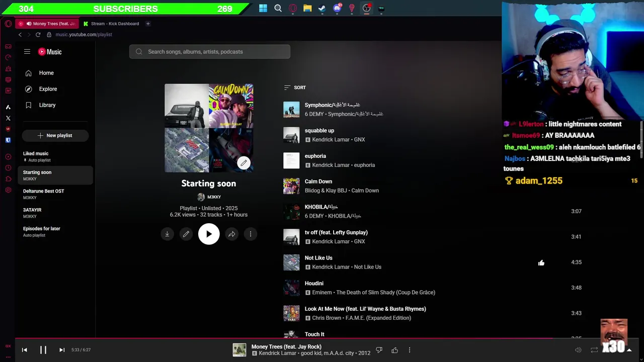Create a New playlist
This screenshot has height=362, width=644.
click(55, 135)
